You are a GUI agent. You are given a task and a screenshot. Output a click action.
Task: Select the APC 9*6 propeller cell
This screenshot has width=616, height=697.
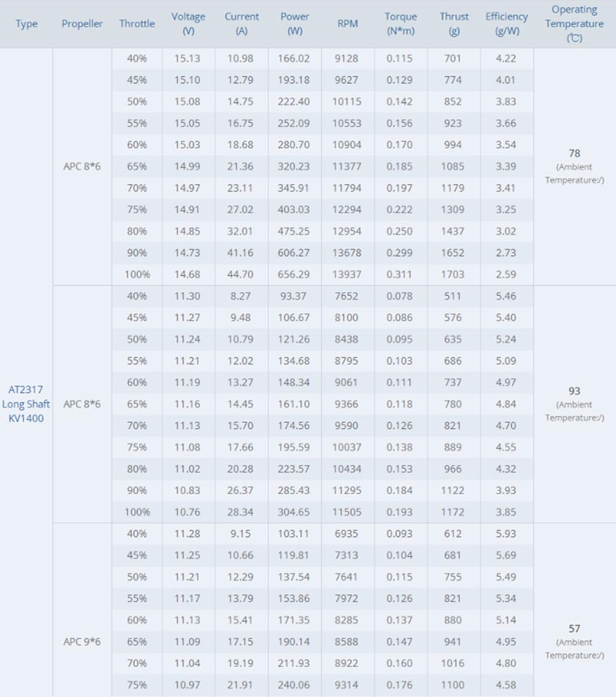82,641
